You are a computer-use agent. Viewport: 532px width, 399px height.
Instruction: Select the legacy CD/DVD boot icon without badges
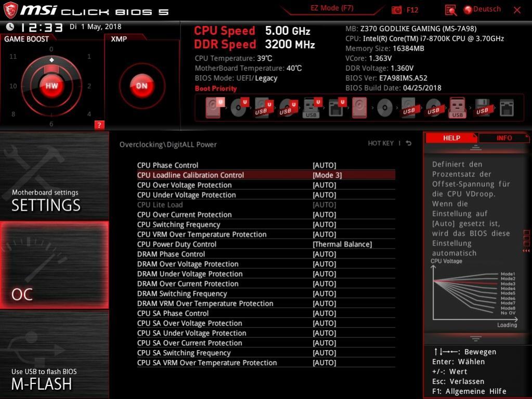pyautogui.click(x=385, y=108)
